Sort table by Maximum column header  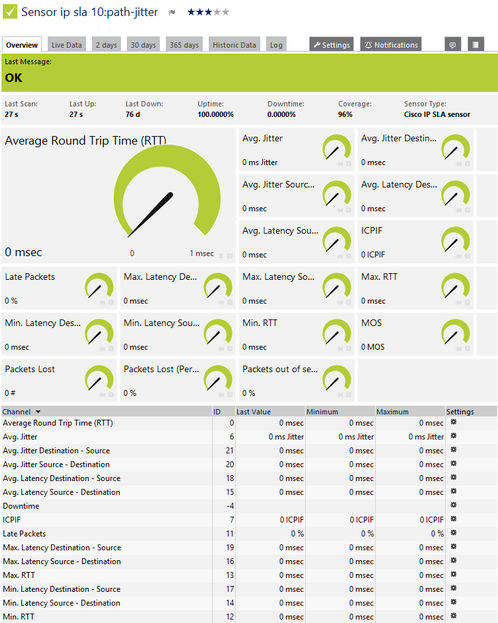[x=392, y=412]
